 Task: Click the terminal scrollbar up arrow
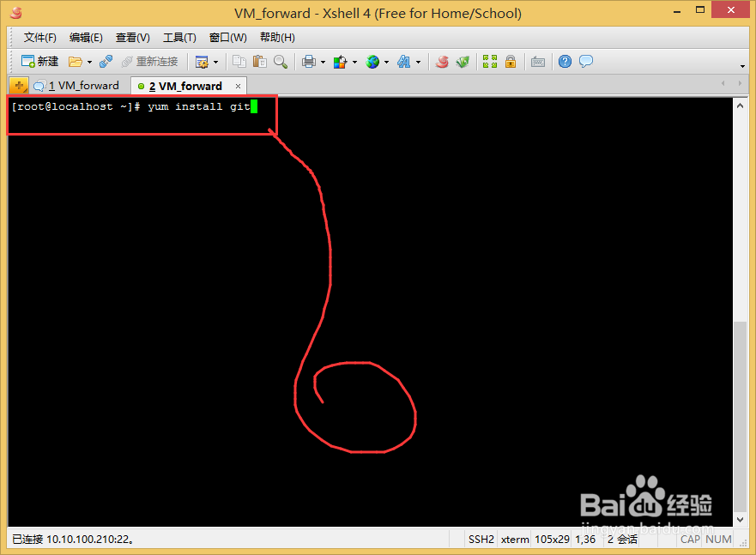click(740, 106)
